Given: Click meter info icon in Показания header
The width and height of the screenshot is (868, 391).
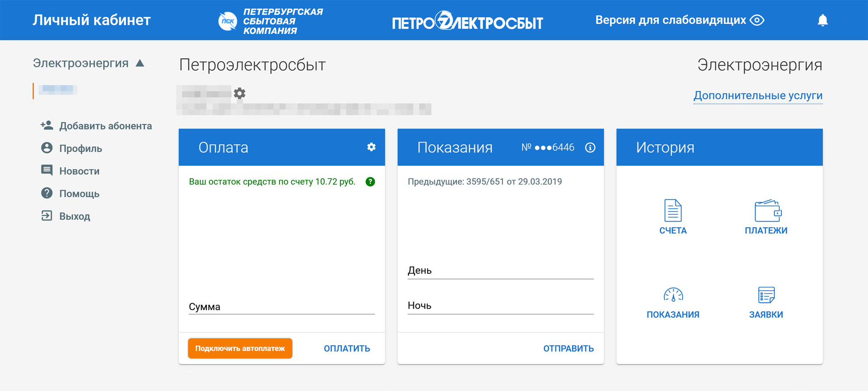Looking at the screenshot, I should point(590,147).
